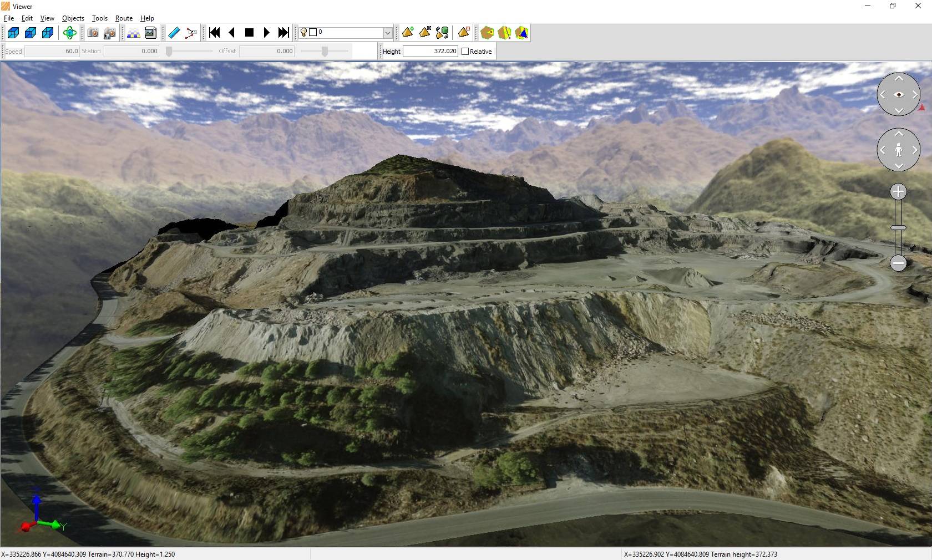Toggle the layer 0 color box
Image resolution: width=932 pixels, height=560 pixels.
313,32
